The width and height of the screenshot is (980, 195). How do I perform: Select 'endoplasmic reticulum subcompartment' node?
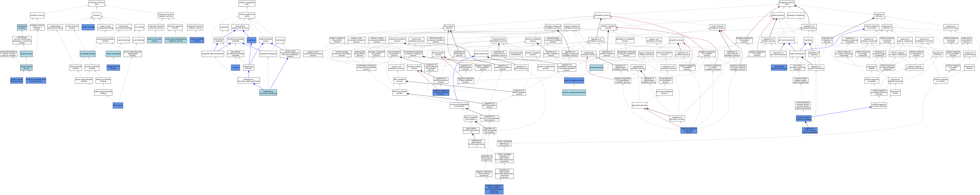[248, 80]
